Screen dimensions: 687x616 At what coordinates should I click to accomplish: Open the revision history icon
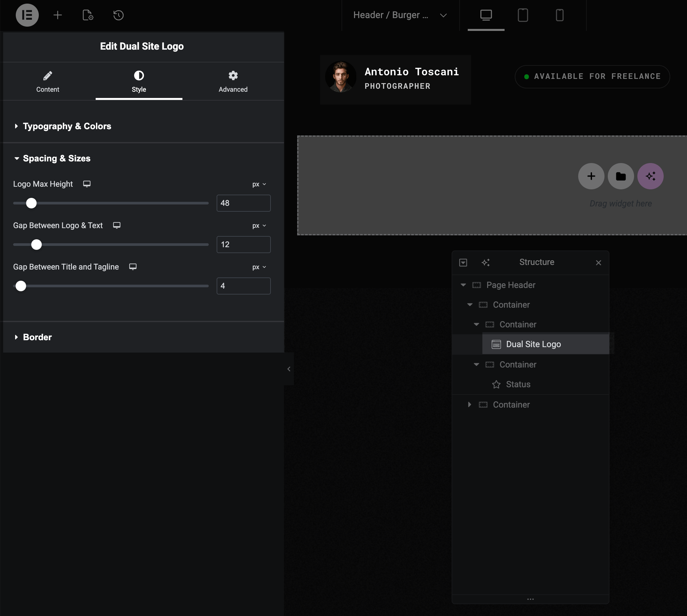point(118,15)
